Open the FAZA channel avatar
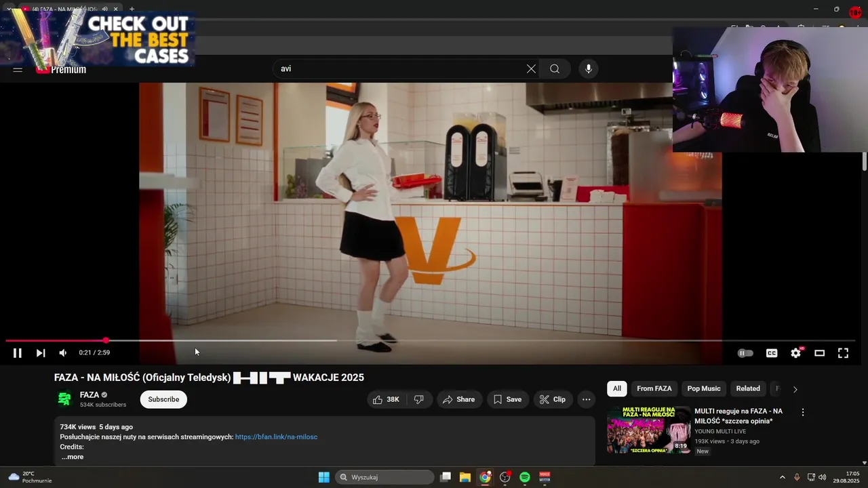The image size is (868, 488). click(x=64, y=399)
